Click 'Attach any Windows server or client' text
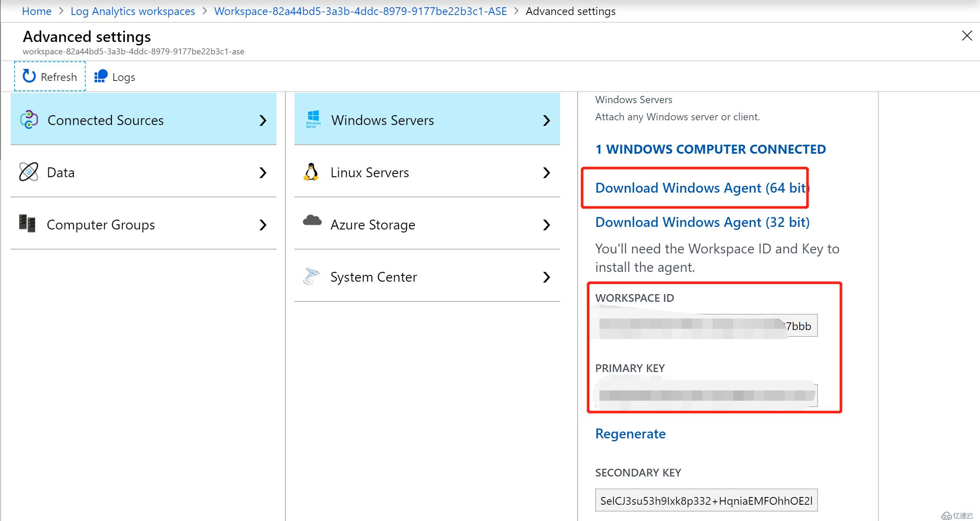Screen dimensions: 980x521 coord(677,117)
